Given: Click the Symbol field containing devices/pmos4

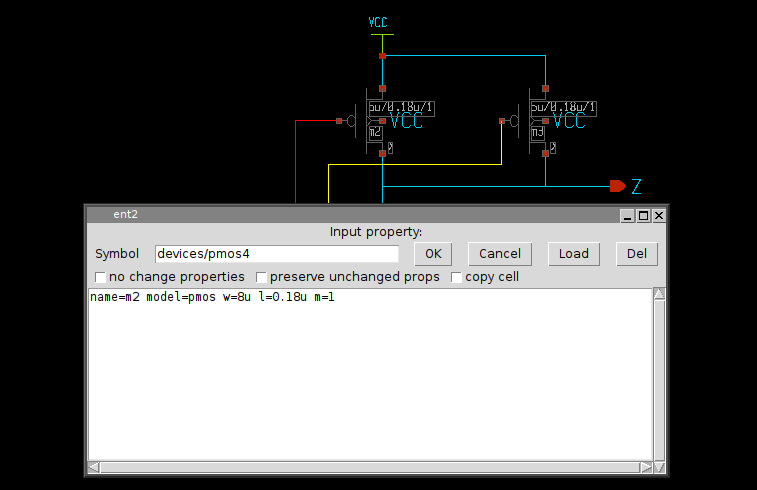Looking at the screenshot, I should tap(276, 254).
